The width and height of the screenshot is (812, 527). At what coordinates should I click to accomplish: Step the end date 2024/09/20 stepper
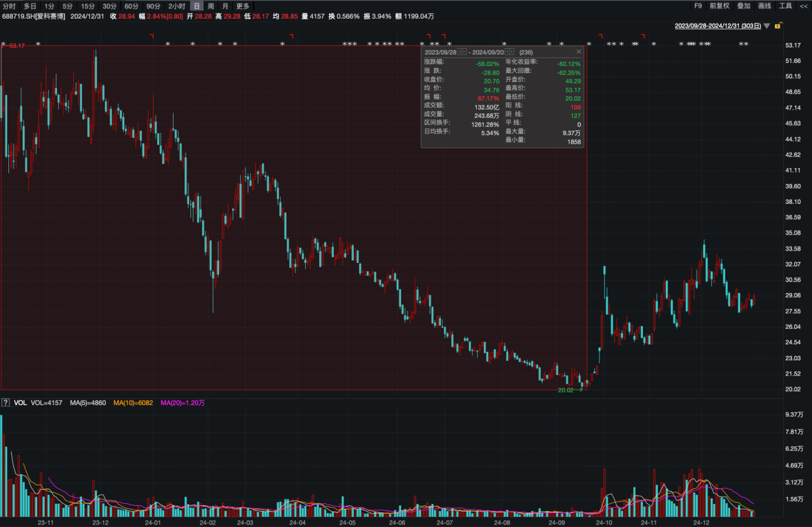click(x=510, y=51)
